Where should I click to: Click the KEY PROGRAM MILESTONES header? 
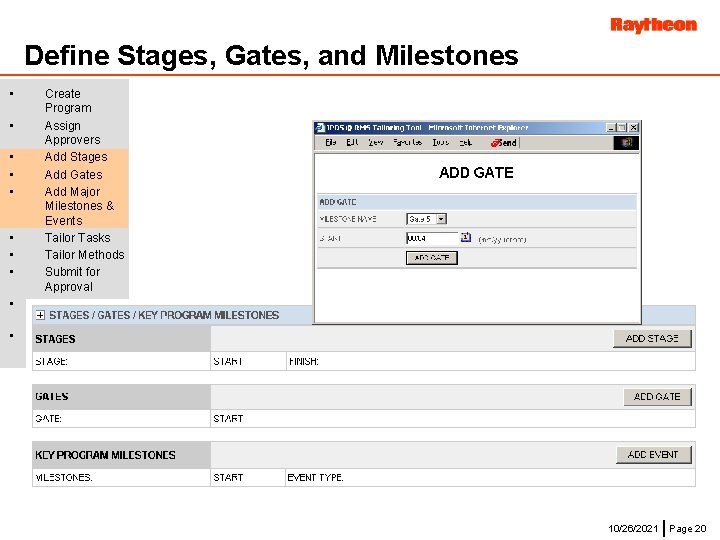pyautogui.click(x=121, y=455)
